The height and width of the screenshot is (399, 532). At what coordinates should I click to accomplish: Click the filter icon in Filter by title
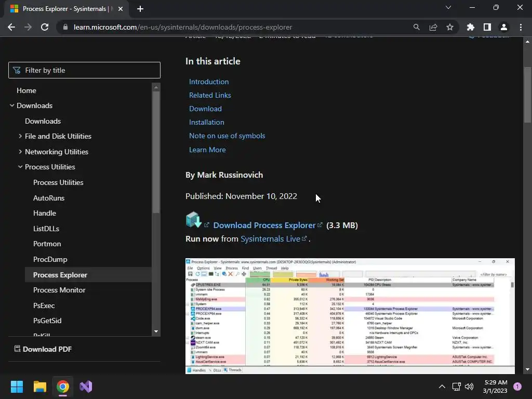[17, 70]
